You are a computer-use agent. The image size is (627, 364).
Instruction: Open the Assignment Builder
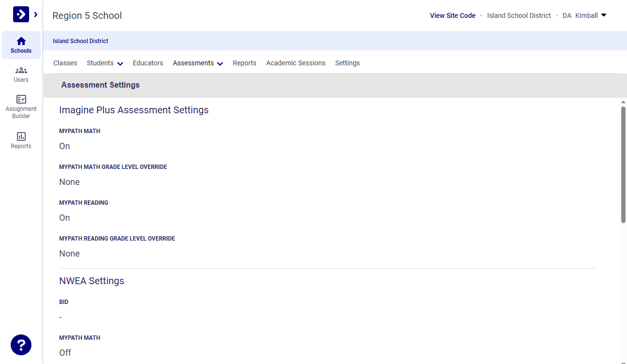coord(21,106)
